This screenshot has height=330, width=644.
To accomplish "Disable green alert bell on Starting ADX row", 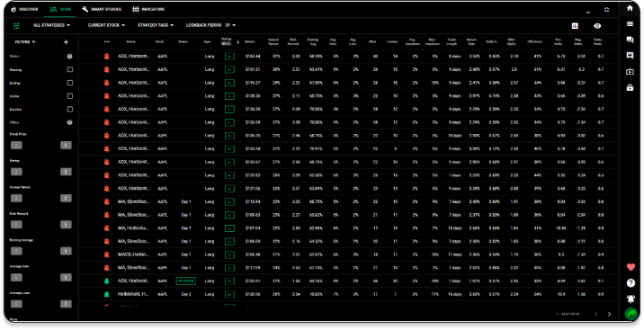I will click(x=107, y=281).
